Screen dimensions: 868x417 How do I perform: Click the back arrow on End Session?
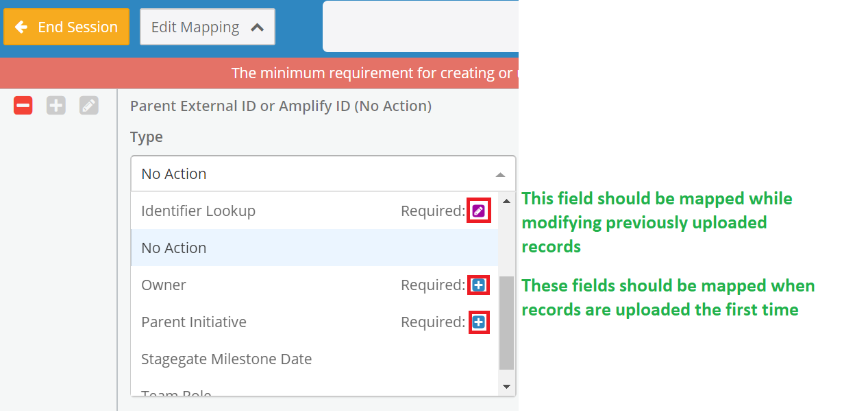21,27
